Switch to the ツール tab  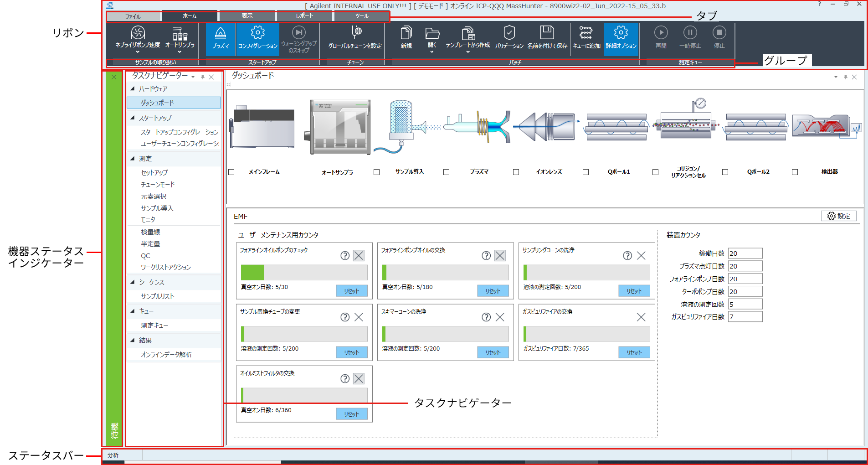[x=362, y=16]
